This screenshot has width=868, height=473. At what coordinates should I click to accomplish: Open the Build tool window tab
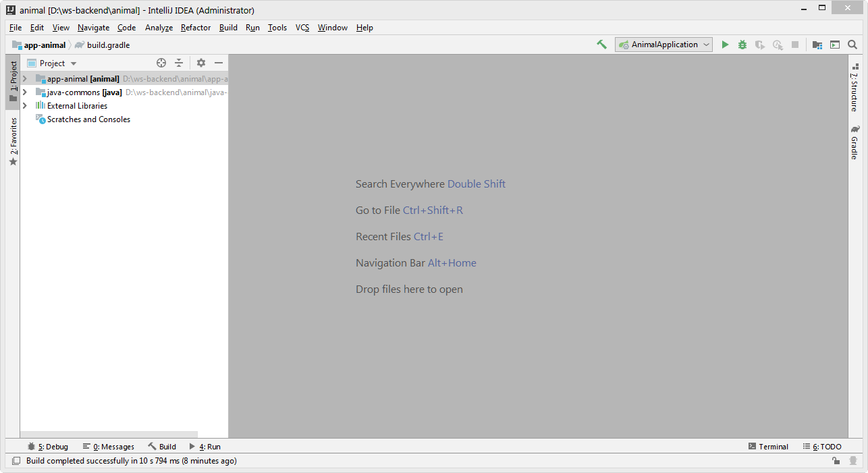(162, 447)
